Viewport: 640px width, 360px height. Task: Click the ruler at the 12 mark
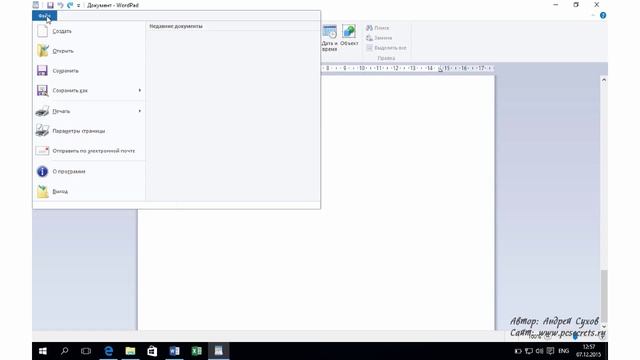coord(395,68)
